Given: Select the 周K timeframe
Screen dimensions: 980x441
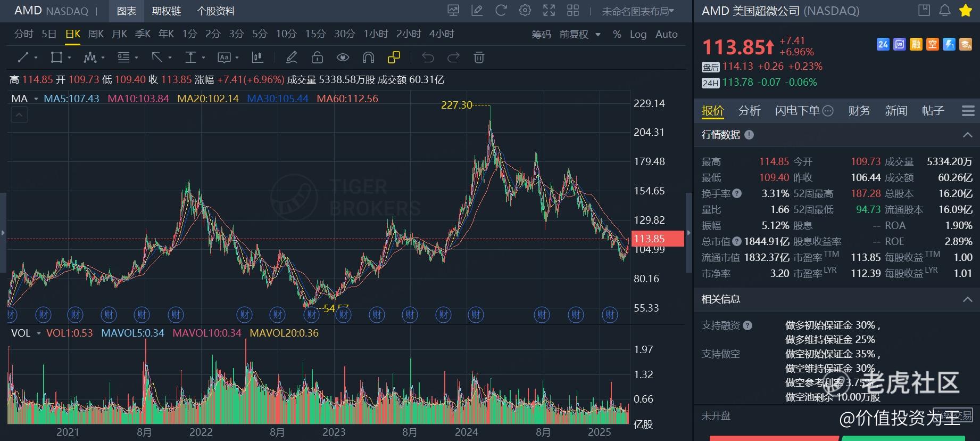Looking at the screenshot, I should [96, 34].
